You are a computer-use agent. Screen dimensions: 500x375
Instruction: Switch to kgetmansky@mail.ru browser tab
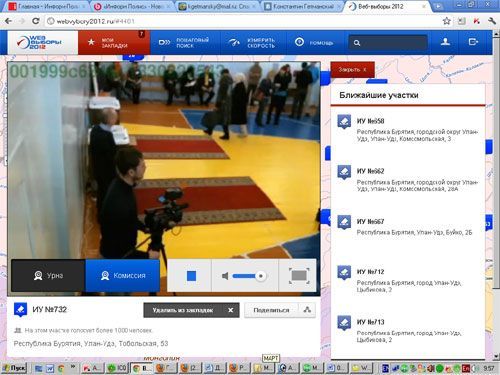218,6
